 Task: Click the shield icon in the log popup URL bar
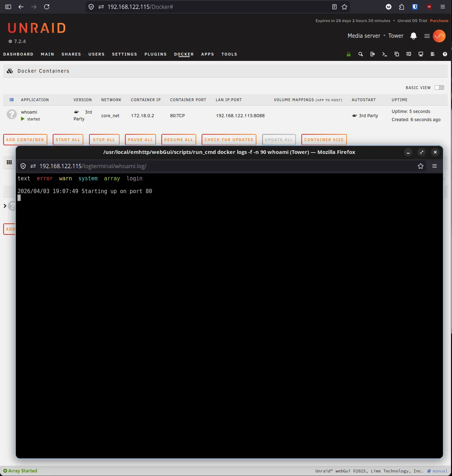pos(23,166)
